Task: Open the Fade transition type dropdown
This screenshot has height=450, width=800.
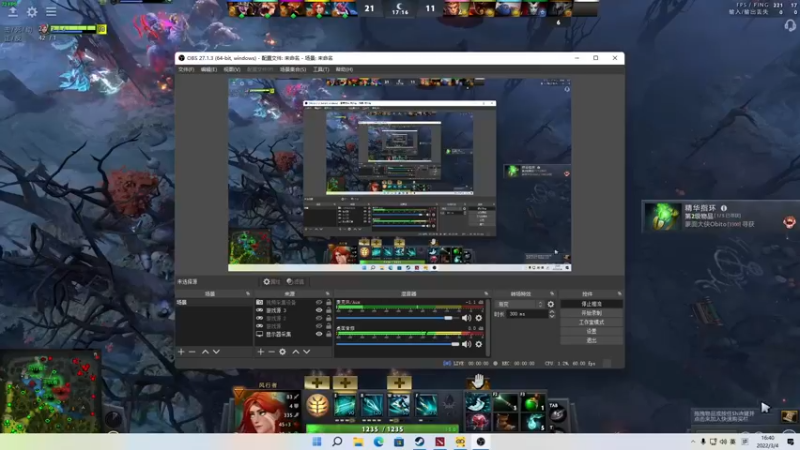Action: pyautogui.click(x=519, y=304)
